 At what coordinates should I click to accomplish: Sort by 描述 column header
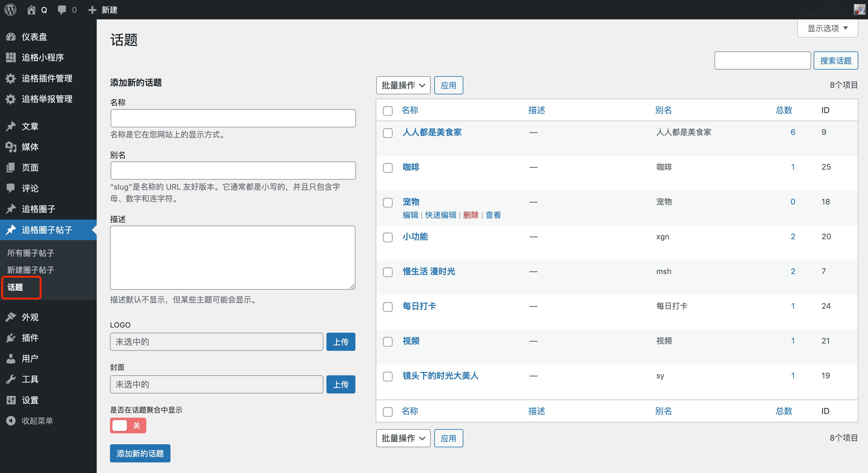[x=536, y=110]
